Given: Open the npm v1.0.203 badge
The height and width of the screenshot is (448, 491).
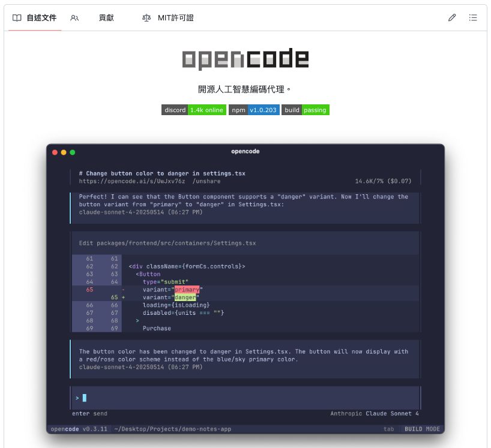Looking at the screenshot, I should click(254, 110).
